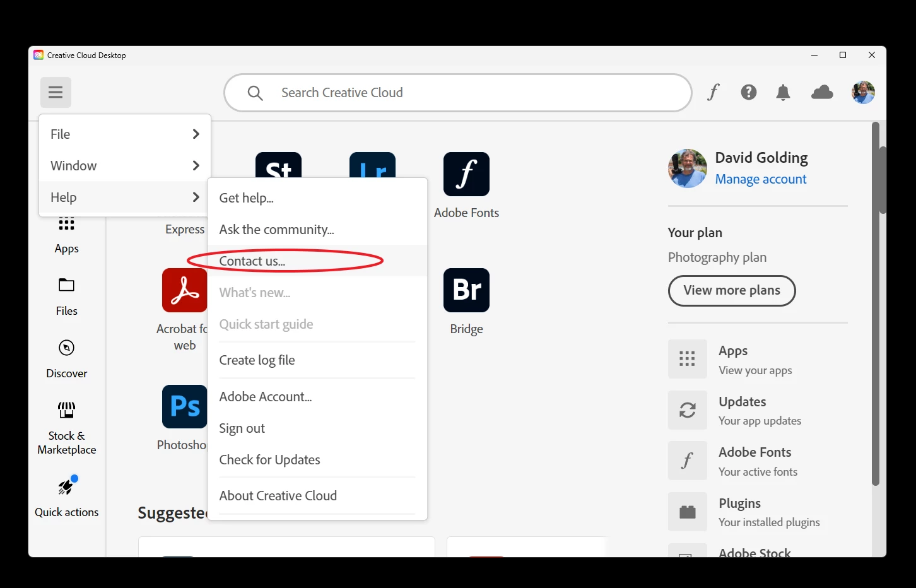Click the vertical scrollbar thumb
The image size is (916, 588).
point(876,303)
